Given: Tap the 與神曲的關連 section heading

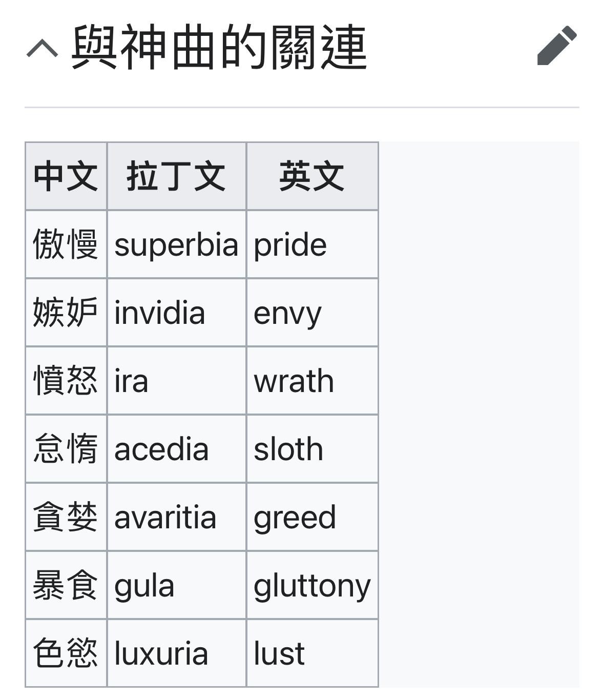Looking at the screenshot, I should pos(219,48).
